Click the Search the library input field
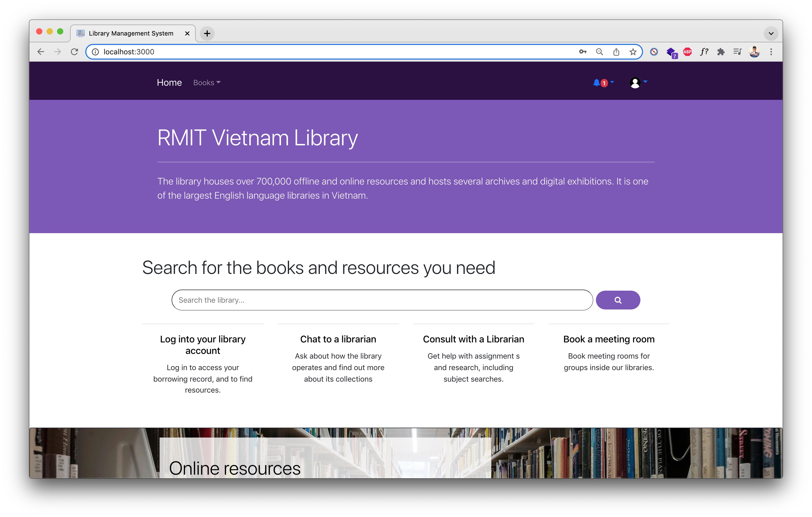Image resolution: width=812 pixels, height=517 pixels. pos(382,300)
